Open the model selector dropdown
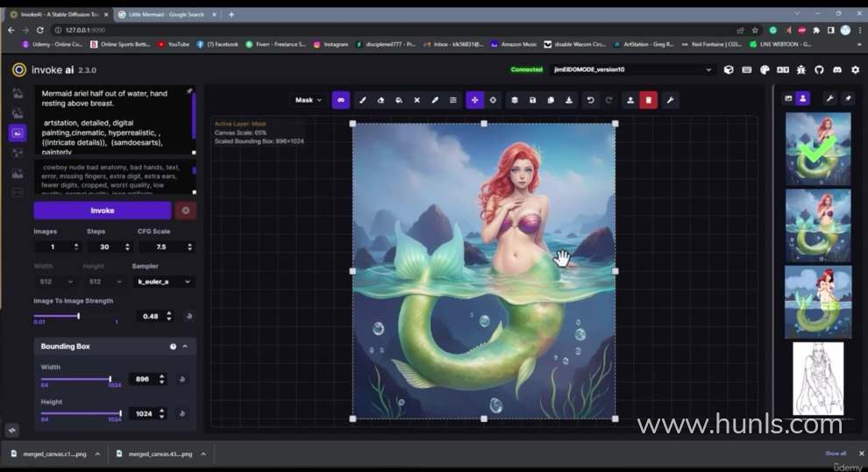This screenshot has width=868, height=472. click(x=633, y=70)
